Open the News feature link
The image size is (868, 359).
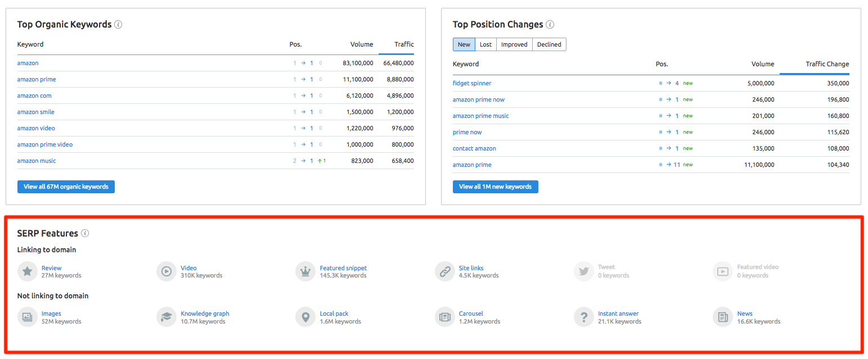(745, 313)
